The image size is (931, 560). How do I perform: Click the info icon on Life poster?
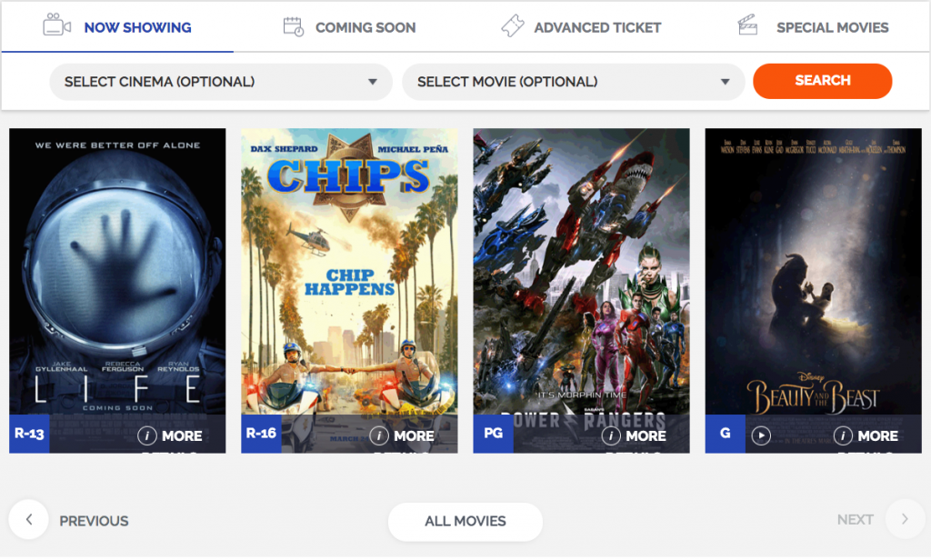pos(147,435)
